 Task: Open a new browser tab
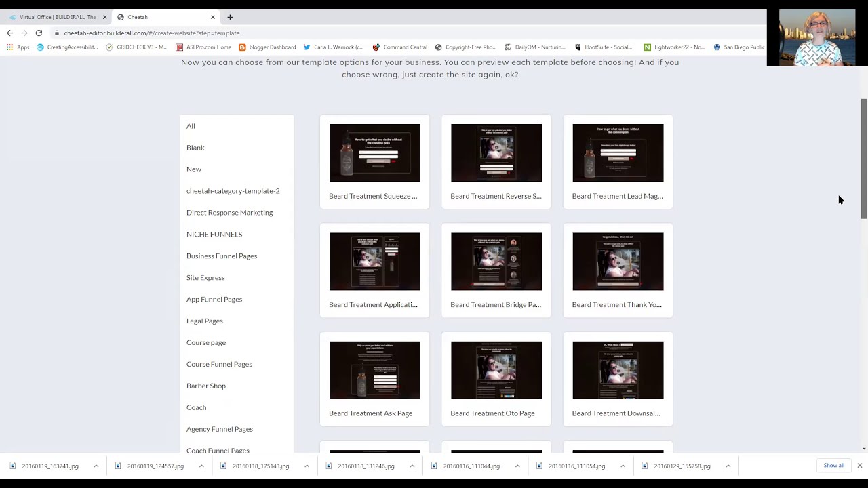[230, 17]
